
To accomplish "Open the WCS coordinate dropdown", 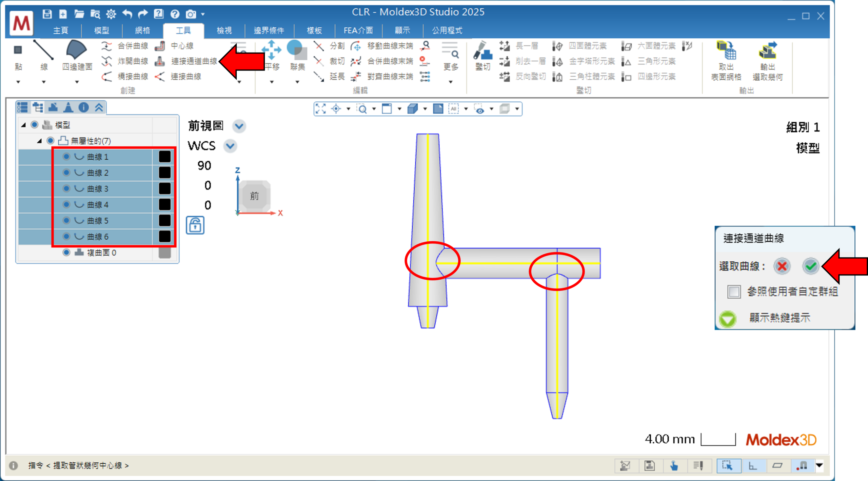I will coord(230,146).
